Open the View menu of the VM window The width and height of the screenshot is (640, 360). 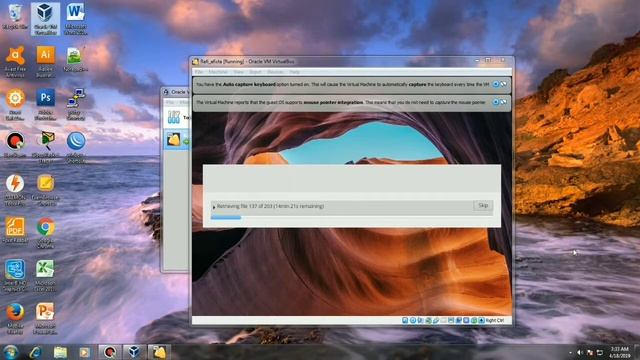[x=238, y=72]
